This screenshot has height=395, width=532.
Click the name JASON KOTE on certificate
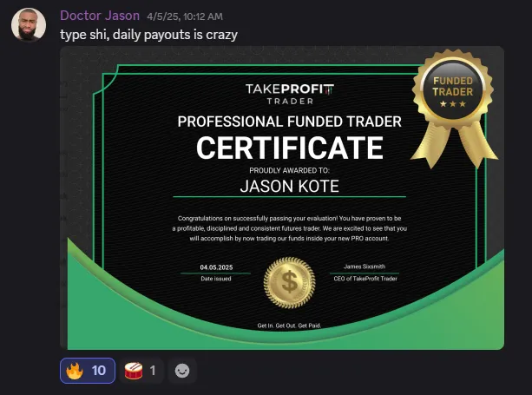(289, 186)
